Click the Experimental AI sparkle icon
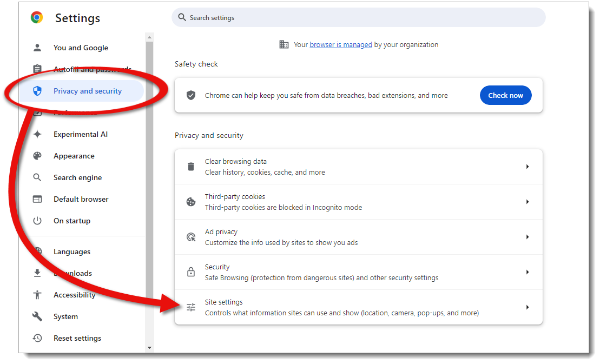The height and width of the screenshot is (364, 600). (37, 134)
